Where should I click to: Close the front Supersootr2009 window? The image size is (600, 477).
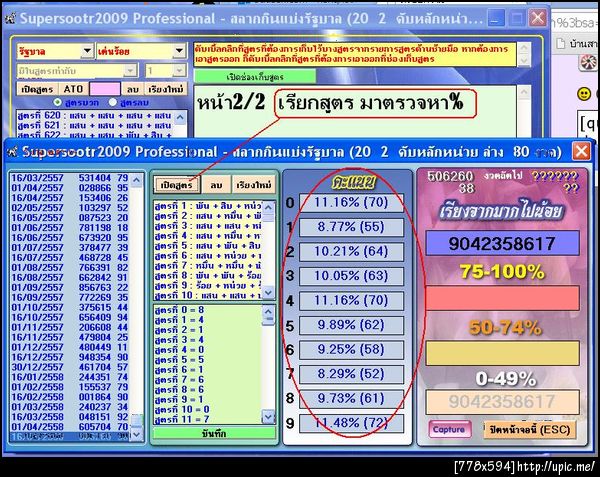pos(581,151)
